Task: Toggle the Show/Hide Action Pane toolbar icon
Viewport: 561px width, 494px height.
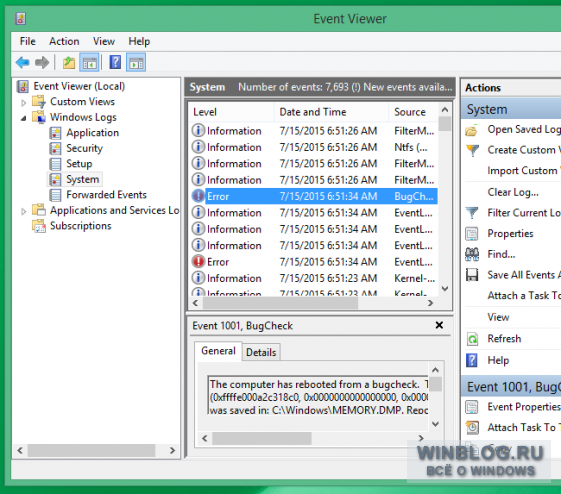Action: click(136, 63)
